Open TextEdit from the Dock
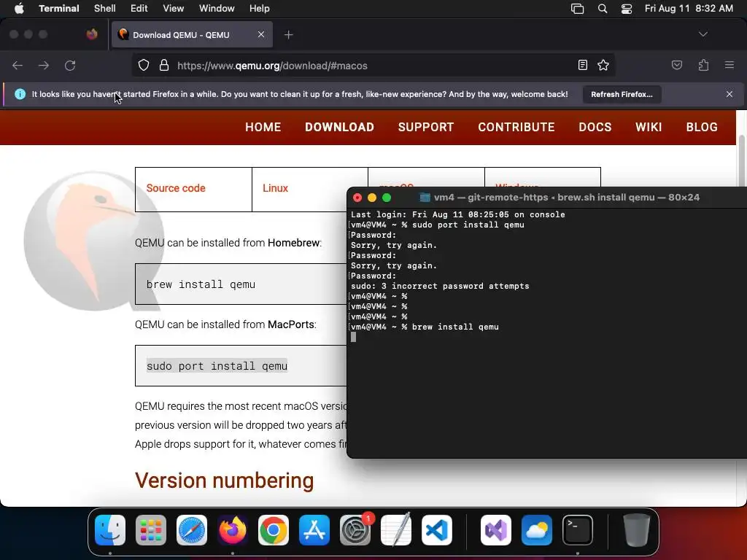 coord(396,530)
